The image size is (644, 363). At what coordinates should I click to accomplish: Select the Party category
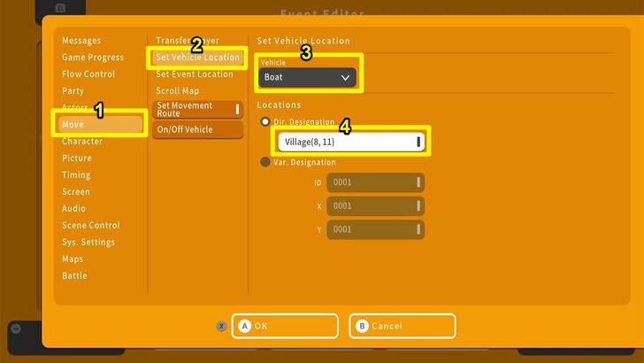tap(73, 91)
